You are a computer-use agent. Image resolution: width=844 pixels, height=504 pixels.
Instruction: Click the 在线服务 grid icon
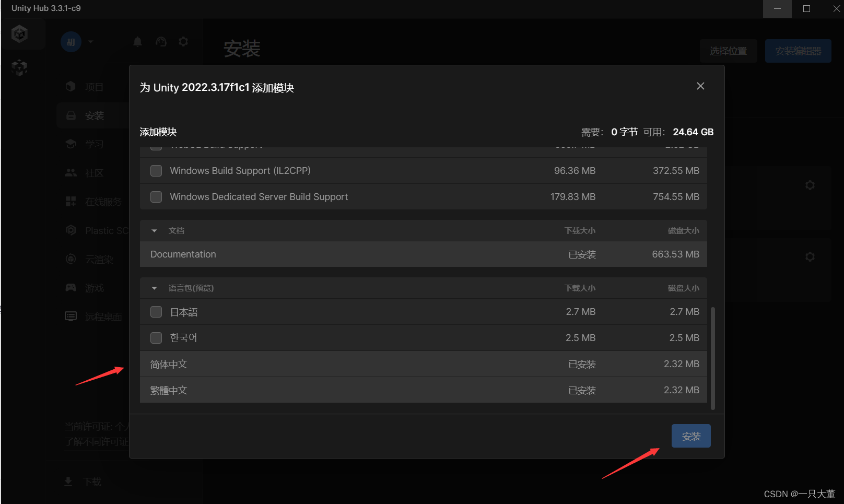(71, 202)
